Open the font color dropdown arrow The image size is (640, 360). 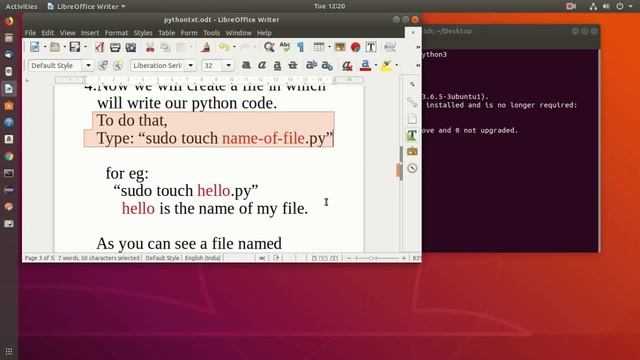point(376,65)
